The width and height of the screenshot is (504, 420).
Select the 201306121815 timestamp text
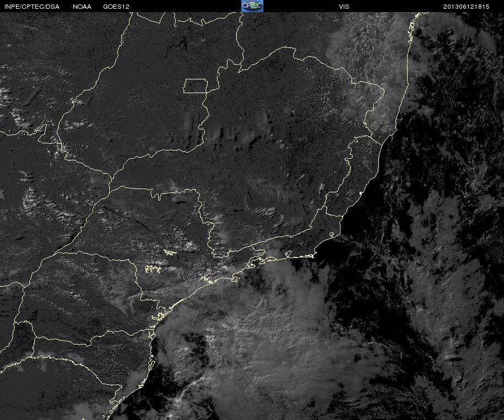point(467,7)
